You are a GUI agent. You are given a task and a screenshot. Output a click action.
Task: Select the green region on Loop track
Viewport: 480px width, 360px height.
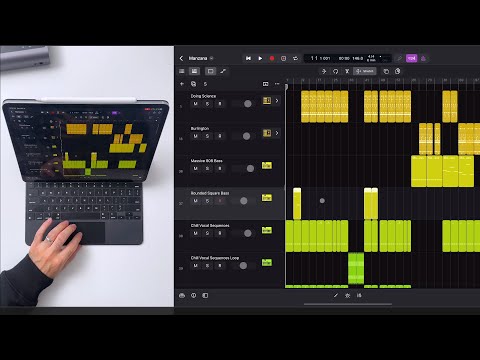(356, 268)
